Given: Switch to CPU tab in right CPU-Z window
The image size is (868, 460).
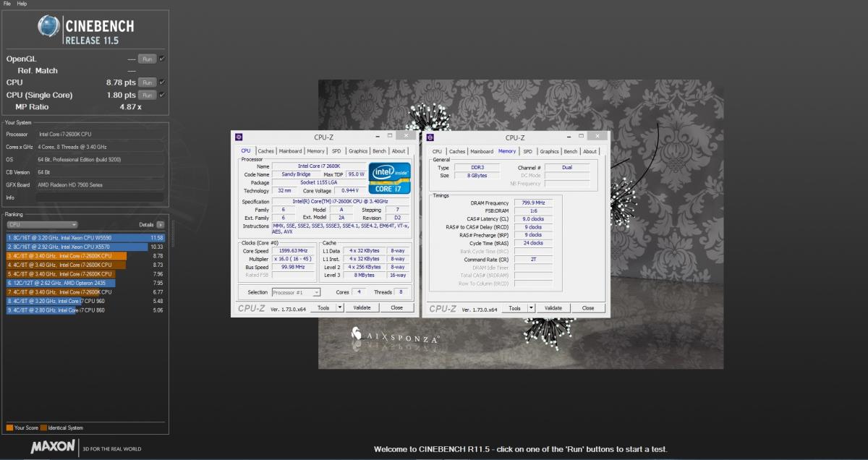Looking at the screenshot, I should tap(437, 151).
